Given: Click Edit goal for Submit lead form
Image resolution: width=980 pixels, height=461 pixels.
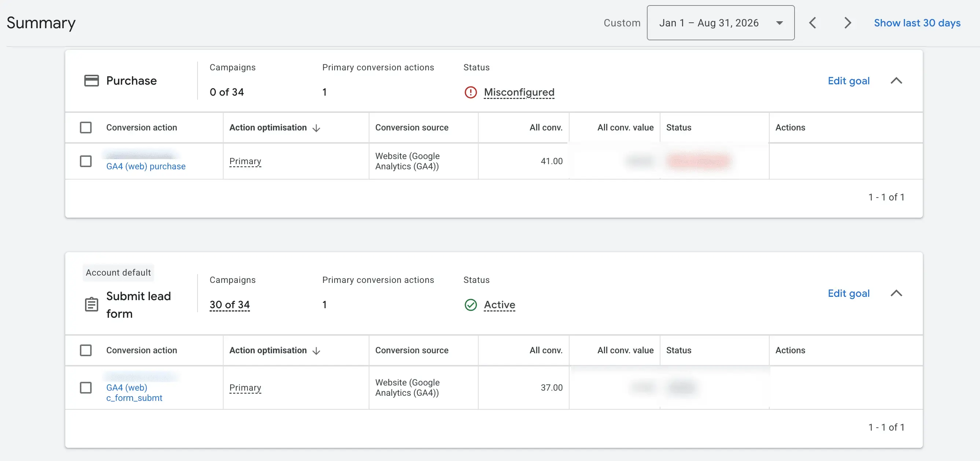Looking at the screenshot, I should click(x=848, y=293).
